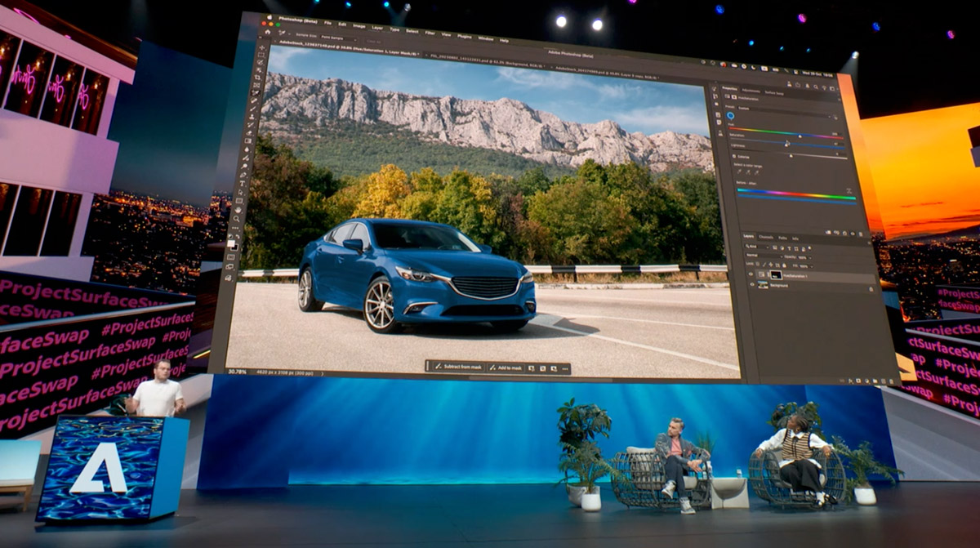
Task: Click the Hue slider handle
Action: [800, 136]
